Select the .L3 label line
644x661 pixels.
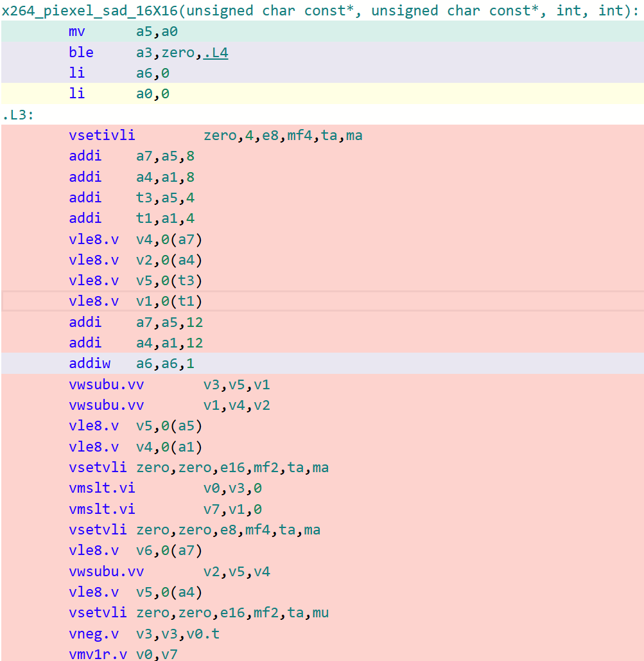click(x=18, y=115)
